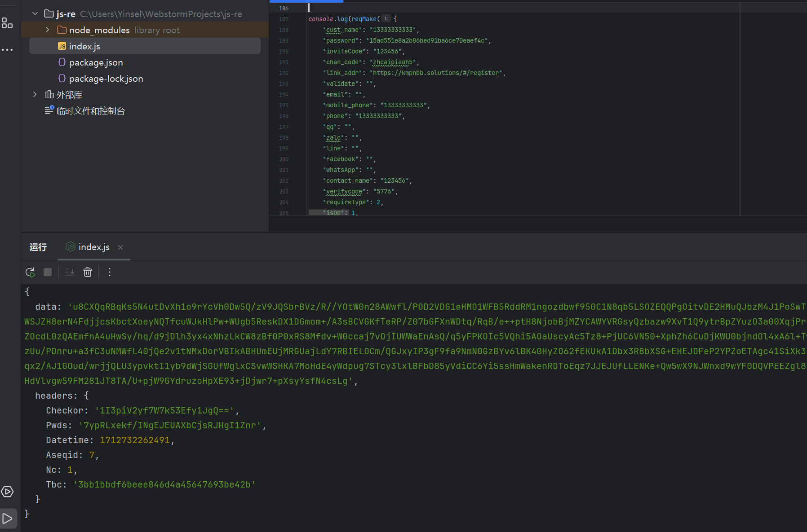Click "inviteCode" key in editor
Viewport: 807px width, 532px height.
344,51
